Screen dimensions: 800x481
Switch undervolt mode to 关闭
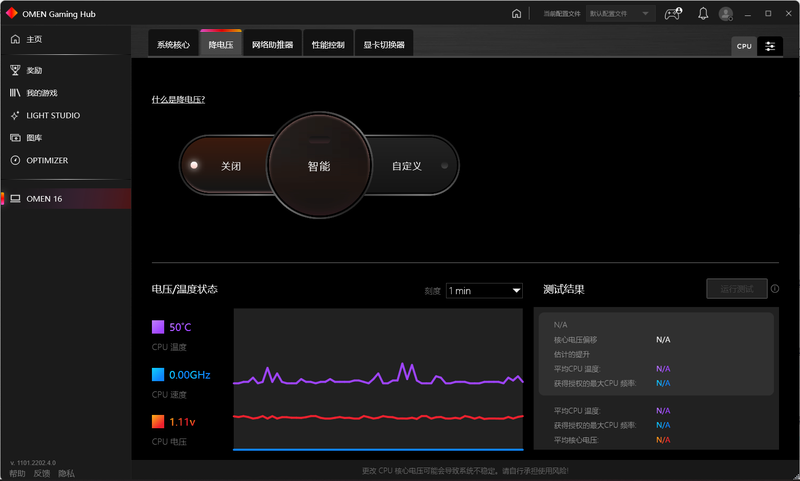pyautogui.click(x=230, y=166)
